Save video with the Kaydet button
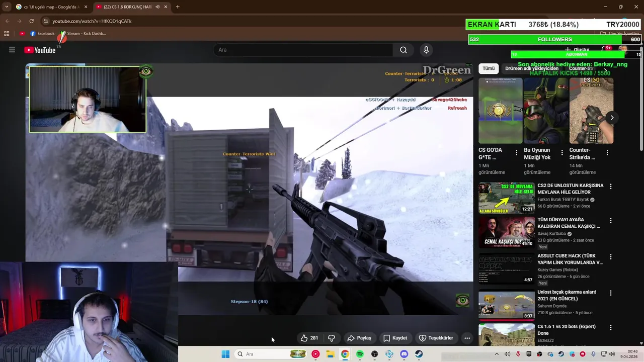Viewport: 644px width, 362px height. pyautogui.click(x=395, y=338)
